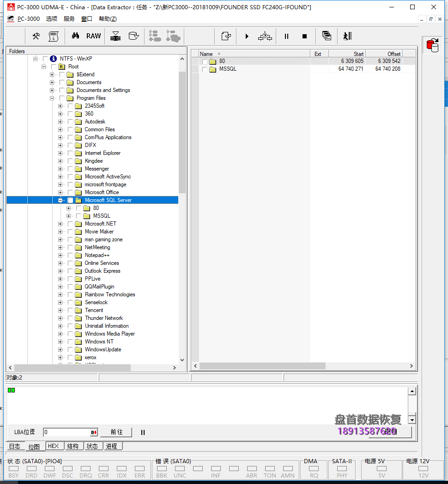Click the NTFS - WinXP info volume icon
The height and width of the screenshot is (484, 448).
point(53,59)
